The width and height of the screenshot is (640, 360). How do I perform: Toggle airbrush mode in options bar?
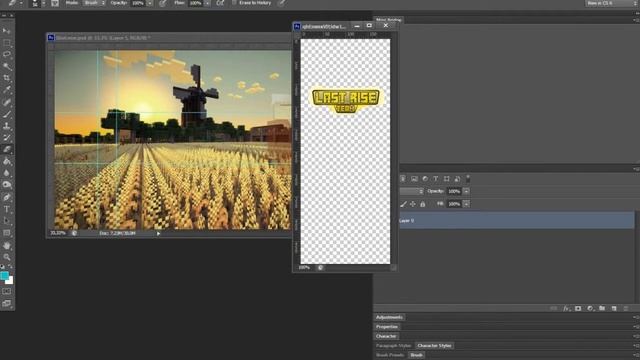[220, 3]
